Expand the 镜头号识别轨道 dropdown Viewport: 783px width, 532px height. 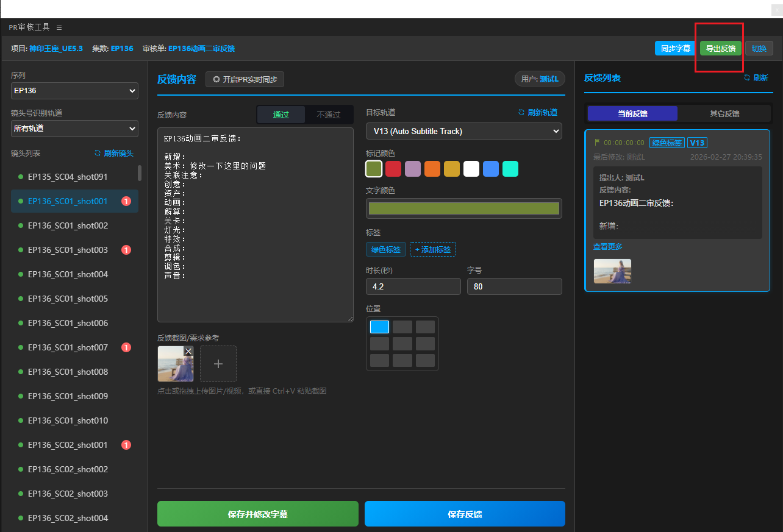pos(74,129)
